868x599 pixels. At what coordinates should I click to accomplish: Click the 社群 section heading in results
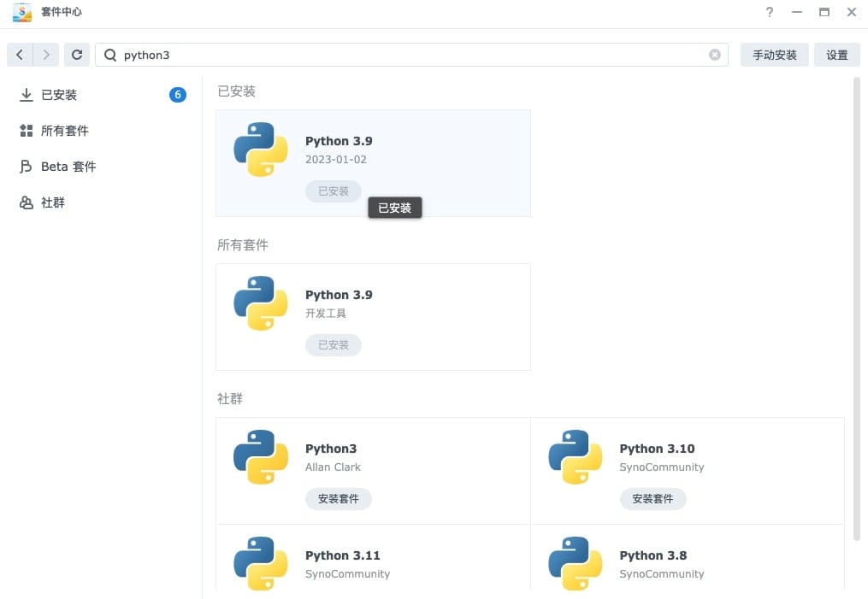(230, 399)
